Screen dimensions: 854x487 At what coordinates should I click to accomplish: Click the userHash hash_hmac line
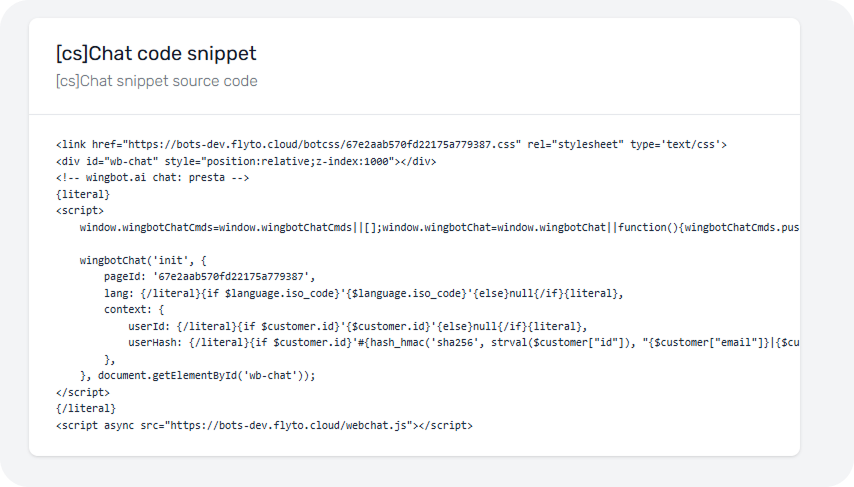460,342
